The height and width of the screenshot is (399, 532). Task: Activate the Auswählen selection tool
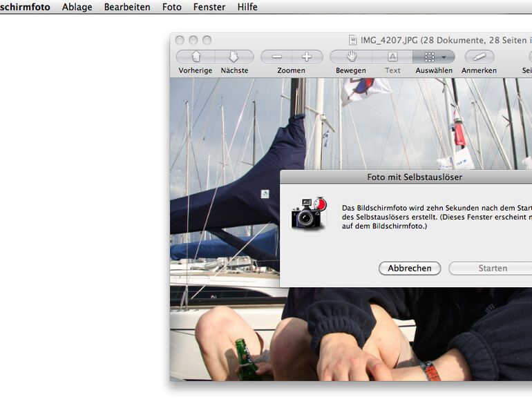430,57
